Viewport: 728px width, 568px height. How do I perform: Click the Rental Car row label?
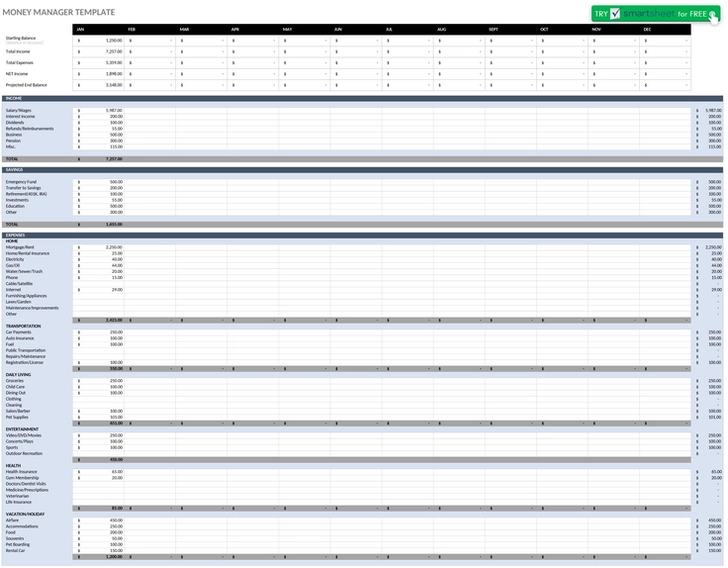tap(15, 551)
